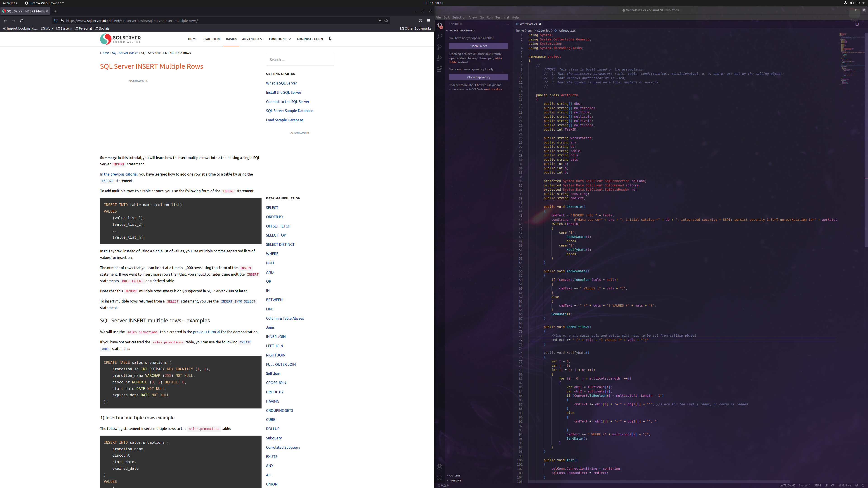Open Run and Debug view in VS Code
Image resolution: width=868 pixels, height=488 pixels.
pyautogui.click(x=439, y=58)
